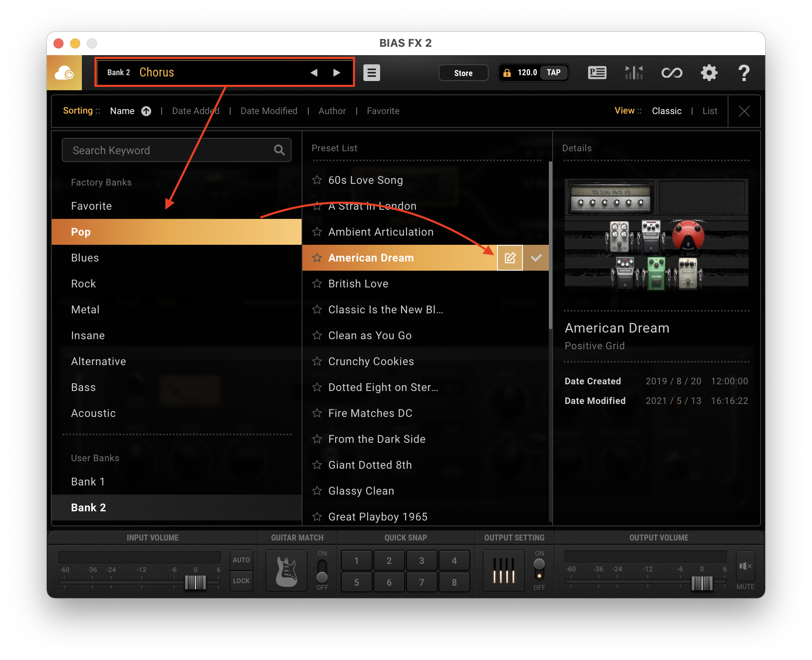Star the Fire Matches DC preset

click(x=317, y=413)
